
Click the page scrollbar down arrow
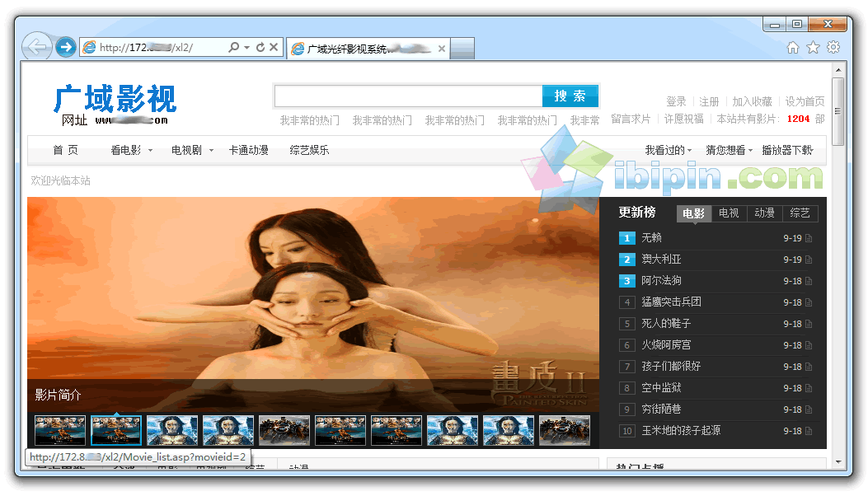click(838, 462)
